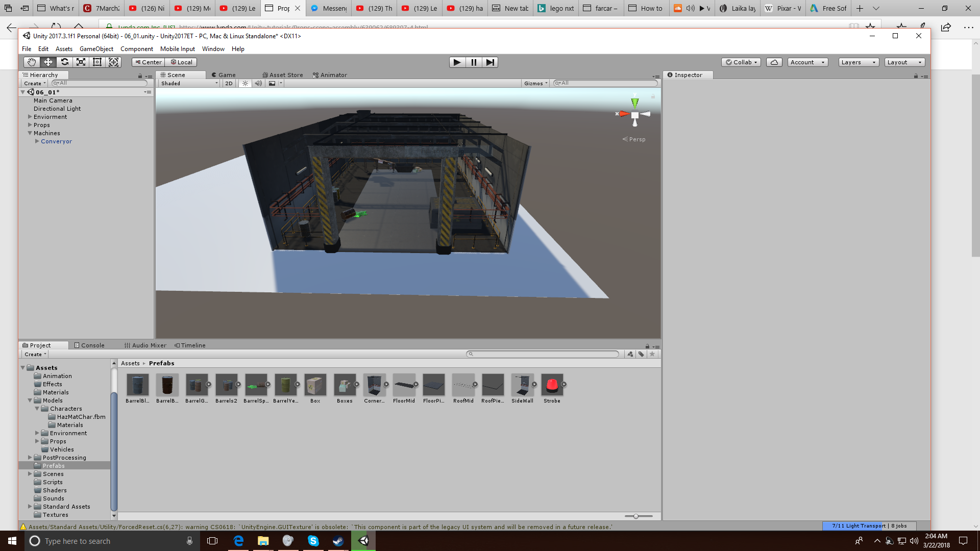Open the Account dropdown
The width and height of the screenshot is (980, 551).
click(x=807, y=62)
